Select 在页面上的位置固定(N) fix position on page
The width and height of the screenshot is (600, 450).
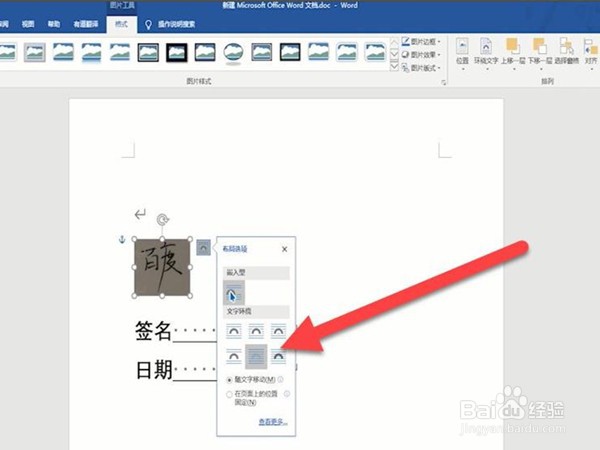click(252, 398)
